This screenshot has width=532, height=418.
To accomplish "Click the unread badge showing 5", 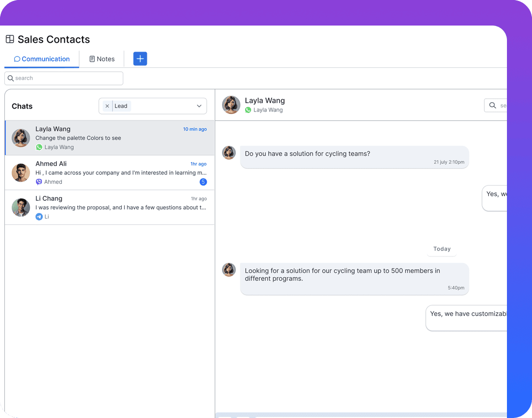I will [x=203, y=182].
